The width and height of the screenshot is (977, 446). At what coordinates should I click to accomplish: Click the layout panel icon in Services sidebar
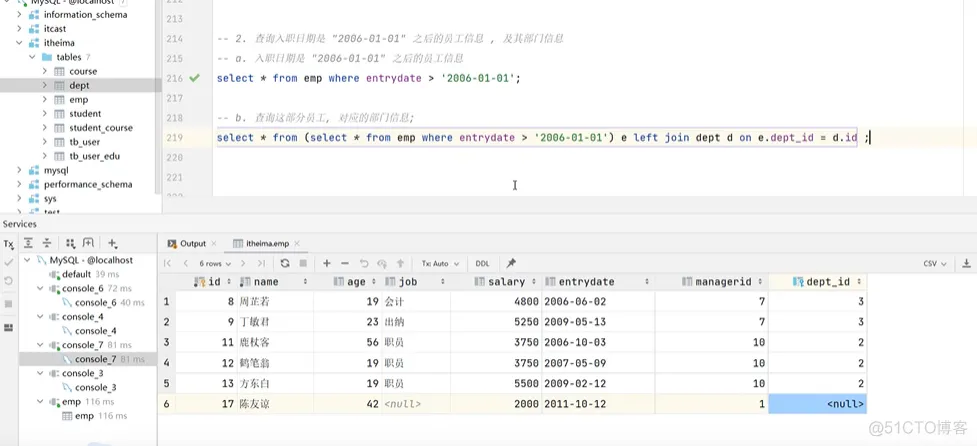click(x=9, y=328)
